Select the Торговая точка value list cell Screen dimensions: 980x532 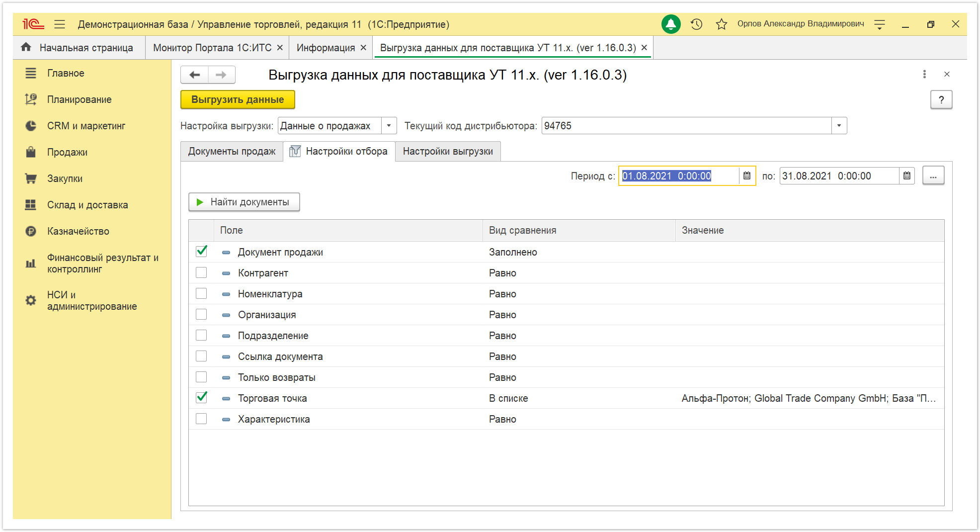[x=810, y=398]
